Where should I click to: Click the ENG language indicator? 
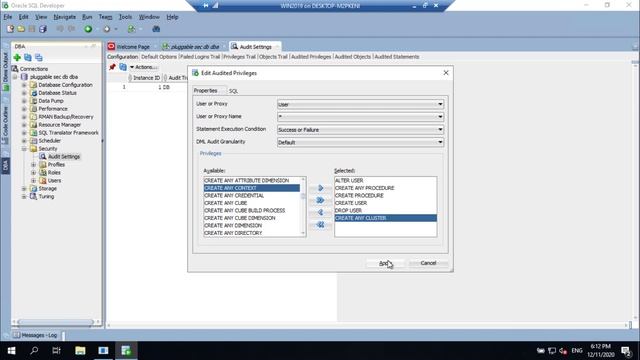click(577, 351)
